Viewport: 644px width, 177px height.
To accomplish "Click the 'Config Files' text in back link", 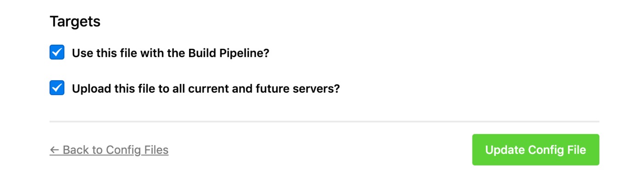I will [x=137, y=150].
